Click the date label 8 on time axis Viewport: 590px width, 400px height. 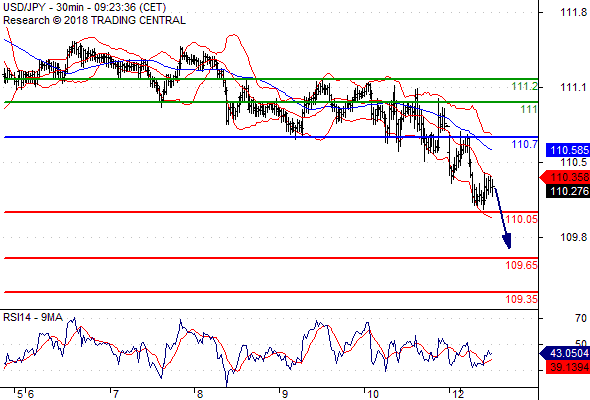[200, 394]
